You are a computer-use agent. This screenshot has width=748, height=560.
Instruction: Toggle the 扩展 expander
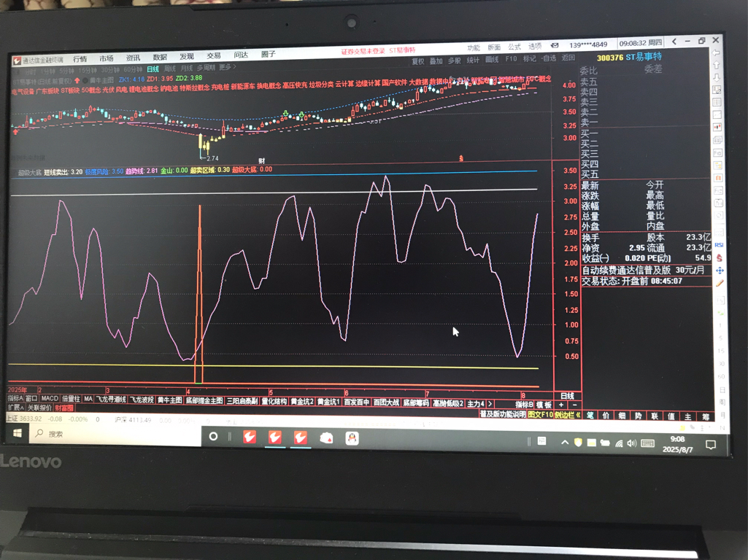(x=15, y=408)
